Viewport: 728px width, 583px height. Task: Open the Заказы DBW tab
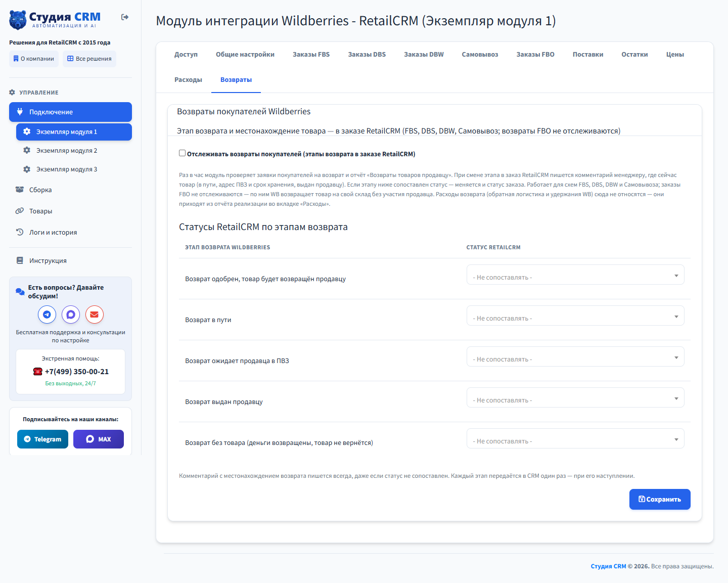(x=424, y=55)
